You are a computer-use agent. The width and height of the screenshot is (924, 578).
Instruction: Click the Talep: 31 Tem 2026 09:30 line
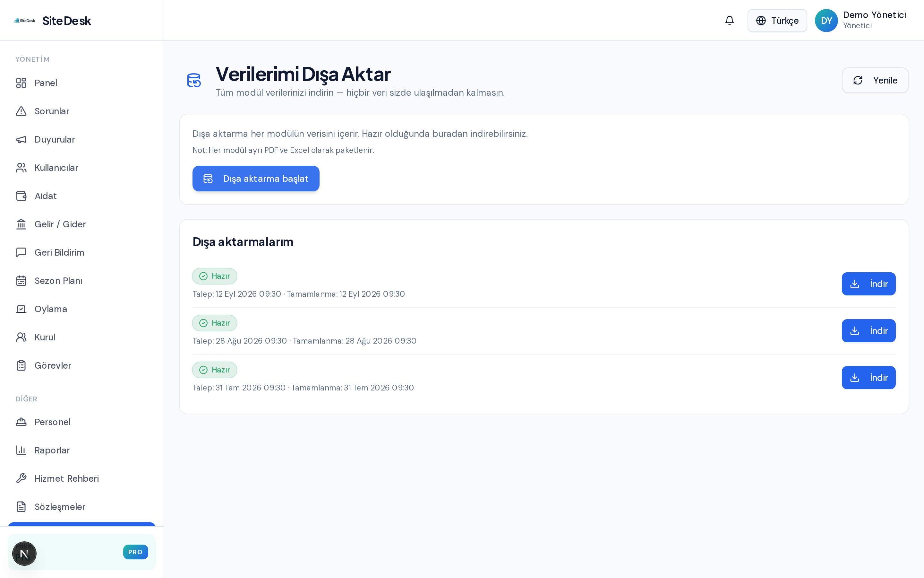(303, 388)
